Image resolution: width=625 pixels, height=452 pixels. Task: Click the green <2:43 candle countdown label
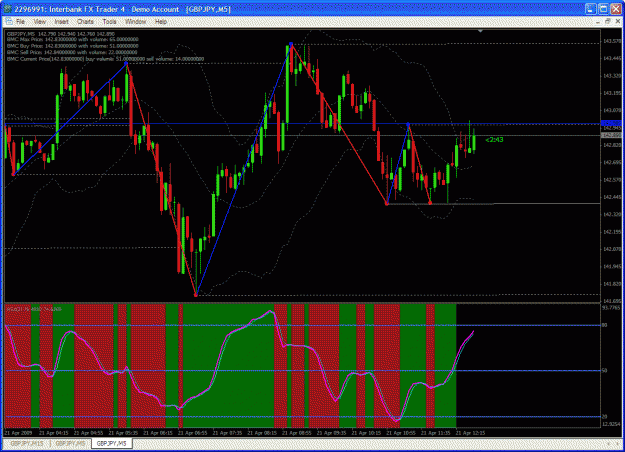494,140
